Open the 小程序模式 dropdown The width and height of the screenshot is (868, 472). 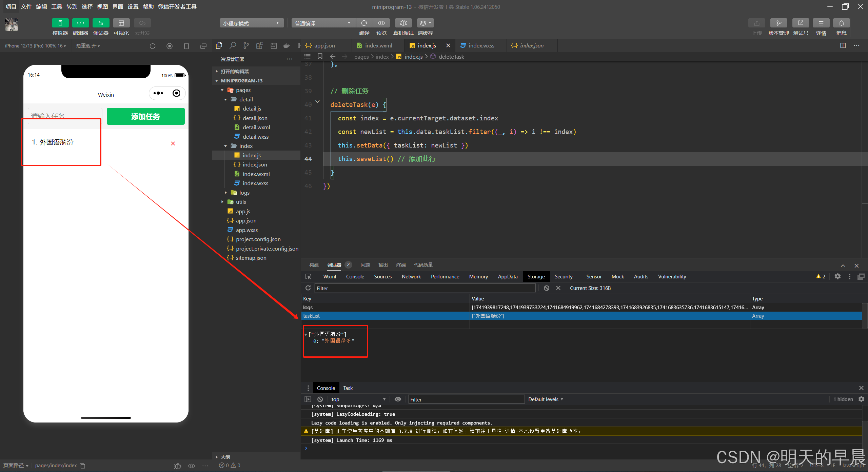point(251,23)
